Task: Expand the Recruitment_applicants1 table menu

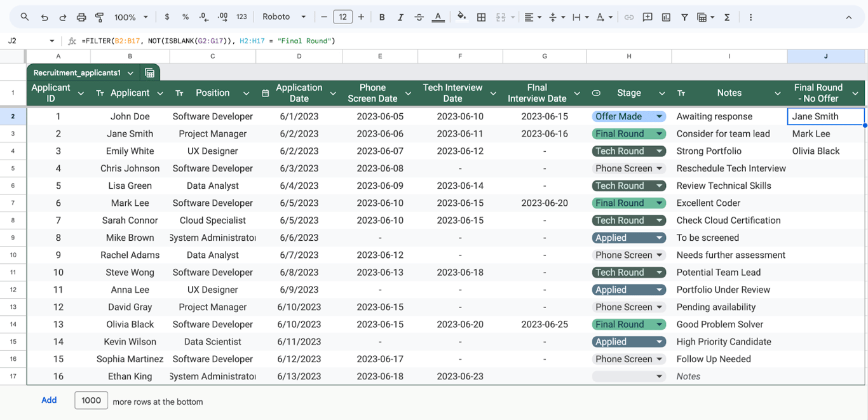Action: 130,73
